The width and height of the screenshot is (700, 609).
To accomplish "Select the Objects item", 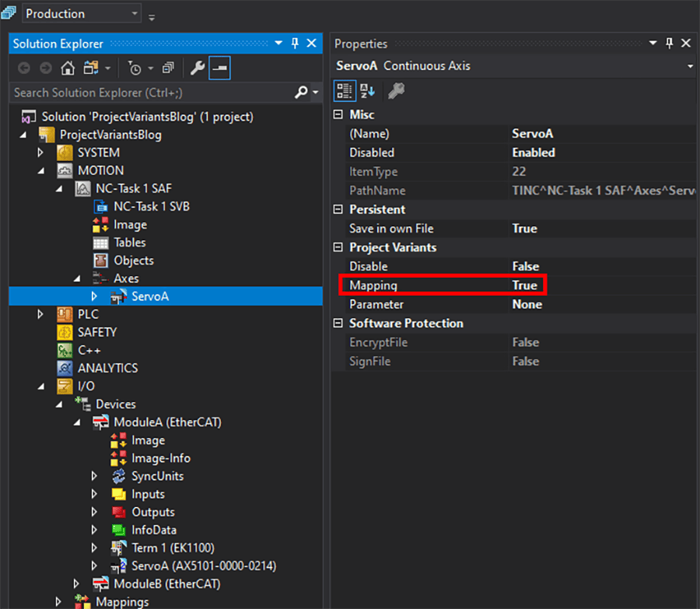I will pos(134,261).
